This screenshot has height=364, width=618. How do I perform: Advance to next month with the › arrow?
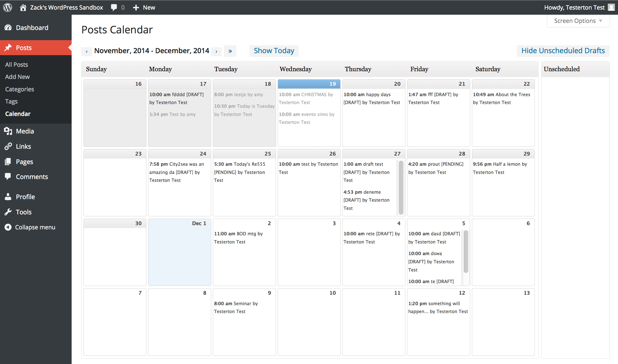[x=216, y=51]
